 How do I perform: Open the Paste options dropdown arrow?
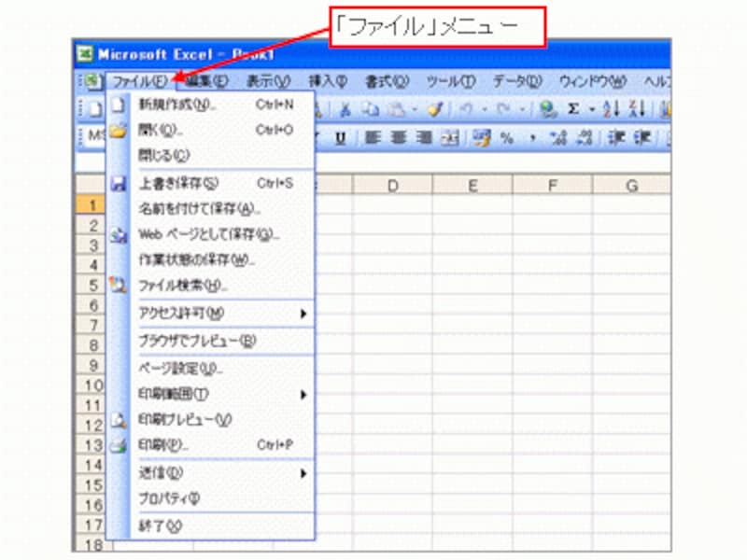coord(415,110)
